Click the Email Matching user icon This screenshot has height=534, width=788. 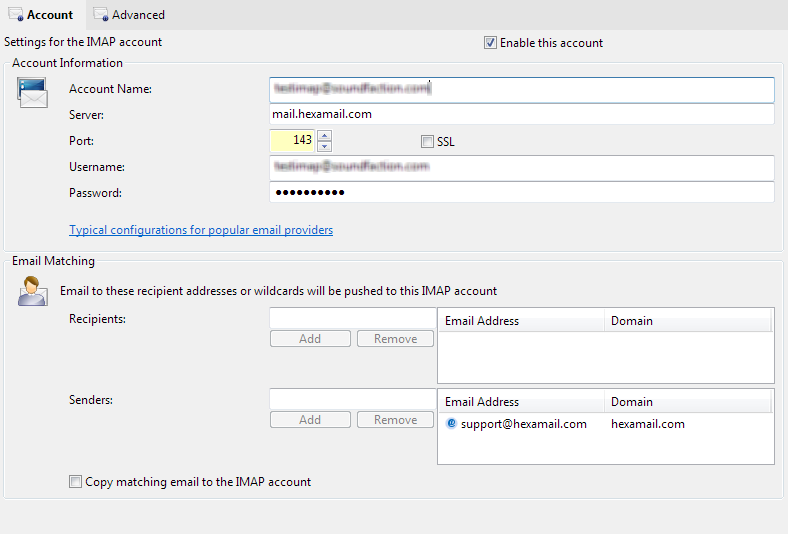[x=32, y=291]
